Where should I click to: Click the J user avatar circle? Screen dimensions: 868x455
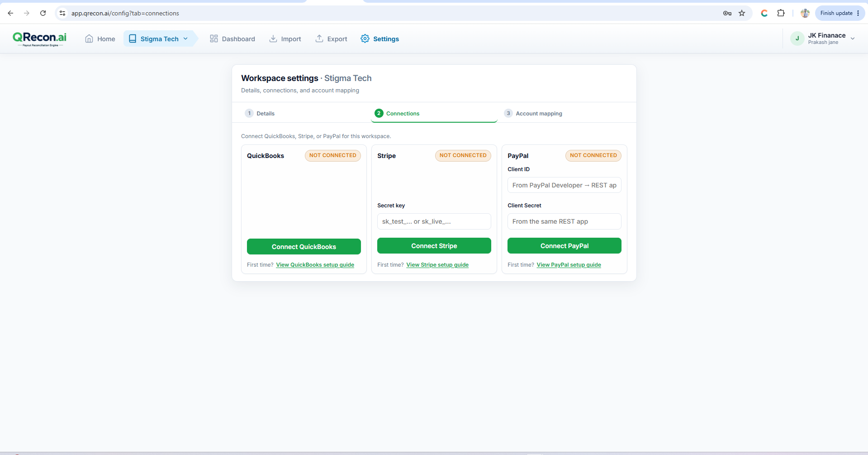pyautogui.click(x=797, y=38)
